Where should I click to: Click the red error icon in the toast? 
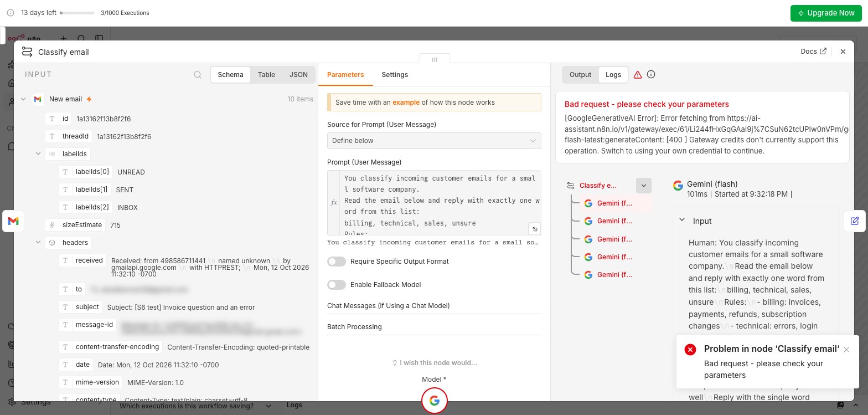pos(690,350)
